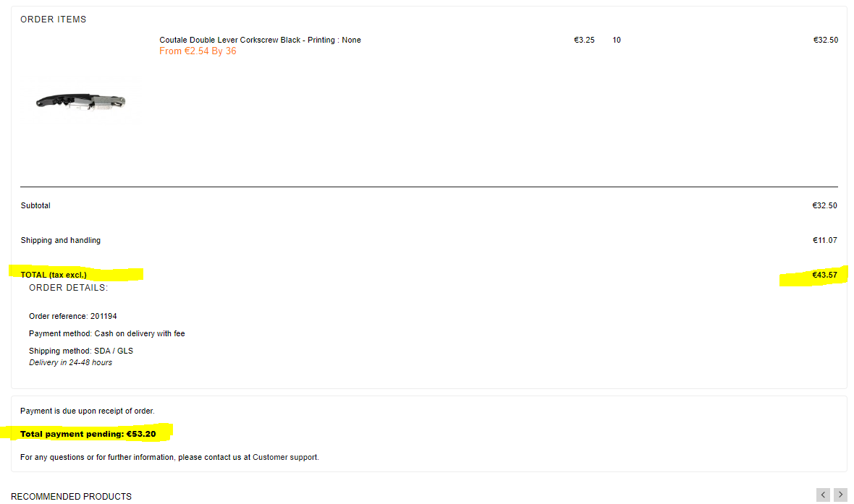Viewport: 854px width, 504px height.
Task: Click the highlighted Total payment pending €53.20 line
Action: click(88, 434)
